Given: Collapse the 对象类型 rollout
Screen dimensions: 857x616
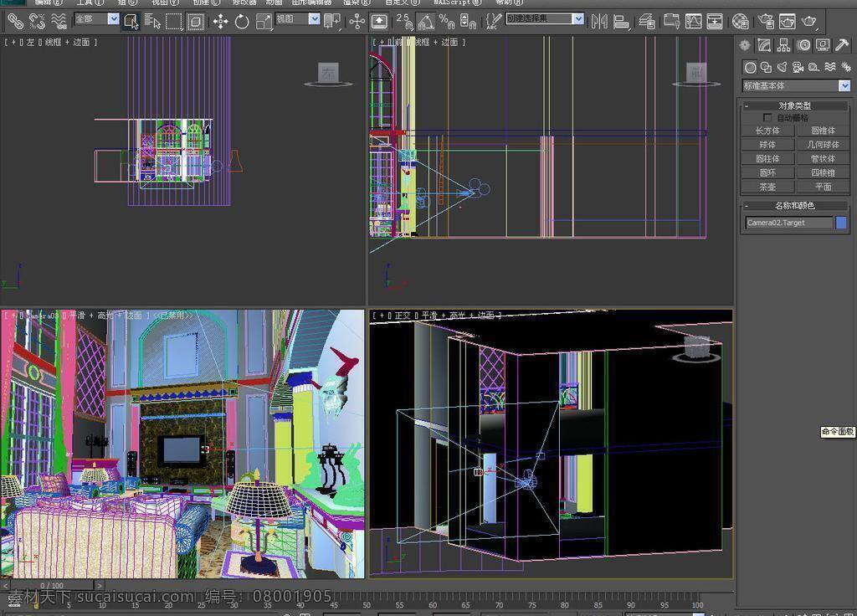Looking at the screenshot, I should (x=795, y=105).
